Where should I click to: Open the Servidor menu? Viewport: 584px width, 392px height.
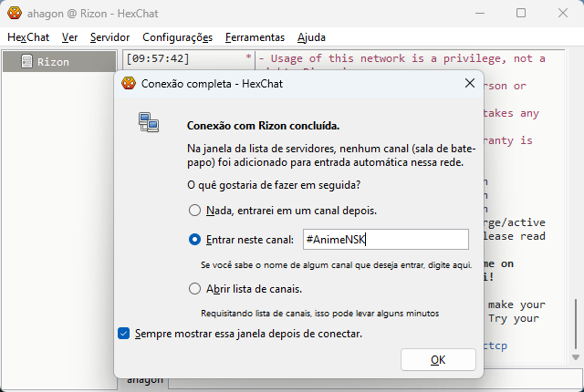(109, 37)
